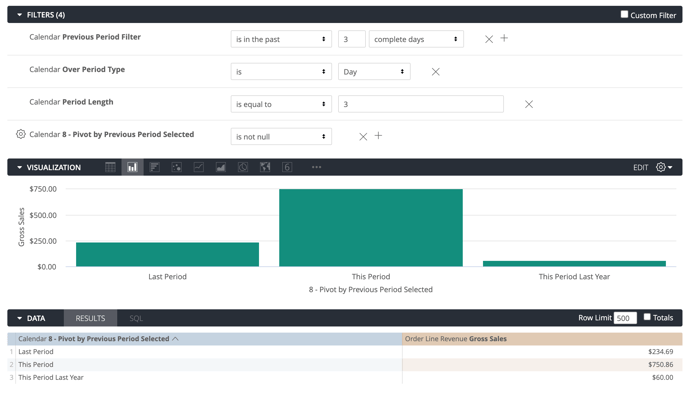Screen dimensions: 688x393
Task: Select the area chart visualization icon
Action: pos(221,167)
